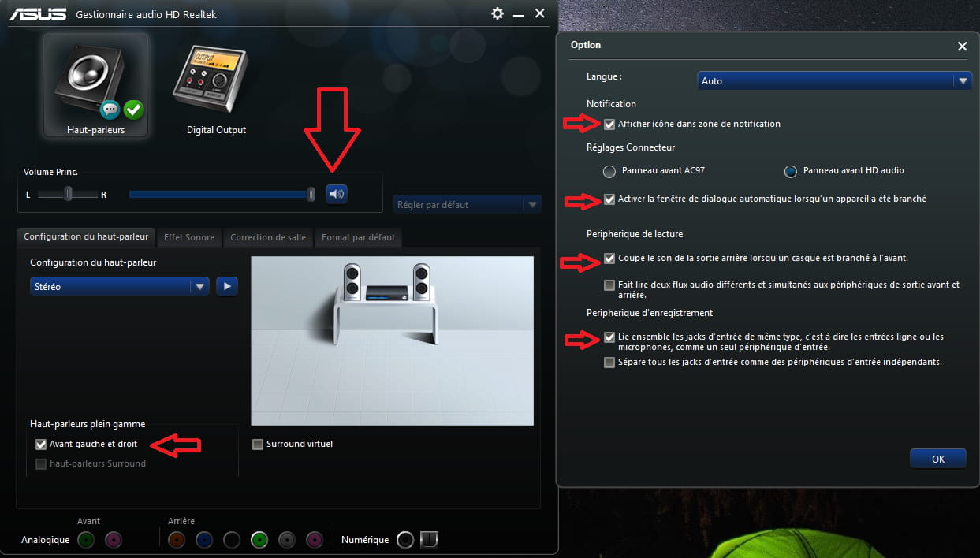Open the Langue dropdown set to Auto
This screenshot has height=558, width=980.
(835, 81)
